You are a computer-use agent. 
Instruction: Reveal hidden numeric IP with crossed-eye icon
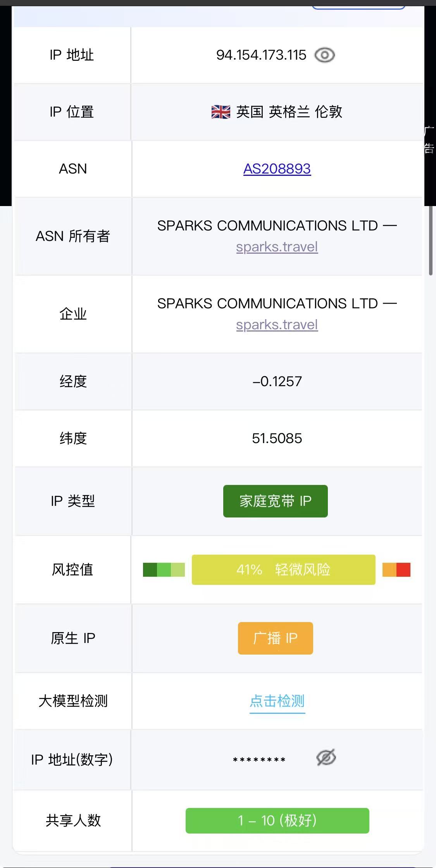click(x=326, y=758)
